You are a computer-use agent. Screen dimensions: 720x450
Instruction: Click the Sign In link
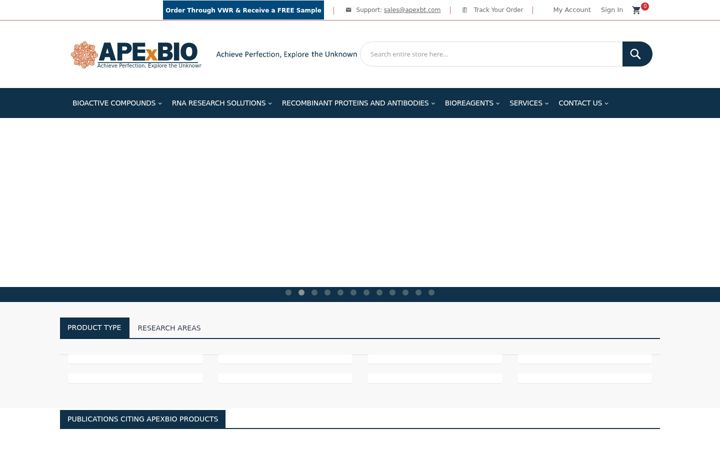click(612, 10)
